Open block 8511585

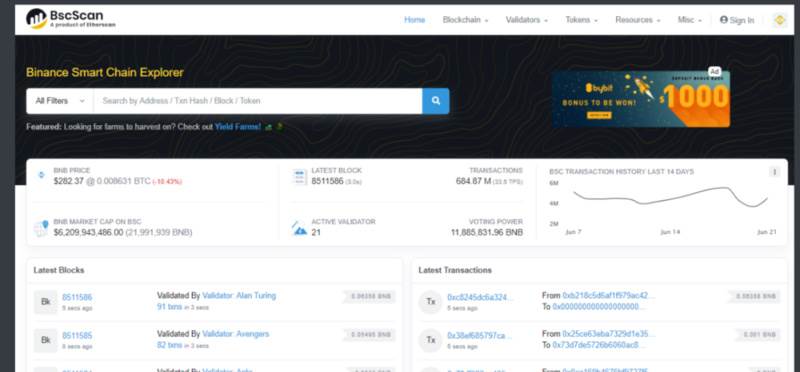coord(77,336)
